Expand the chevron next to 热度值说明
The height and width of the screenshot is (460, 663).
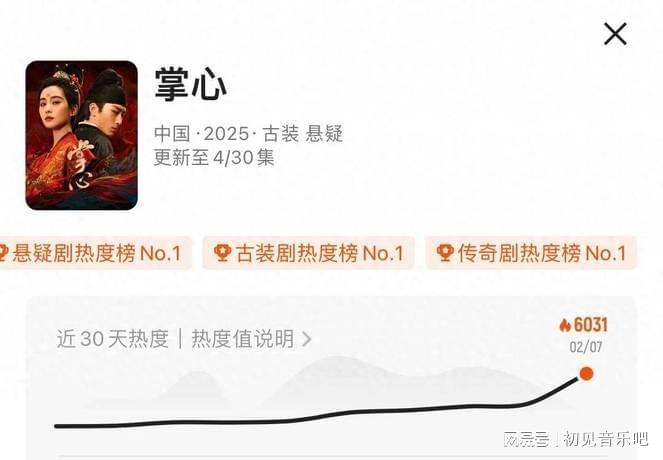click(x=307, y=339)
